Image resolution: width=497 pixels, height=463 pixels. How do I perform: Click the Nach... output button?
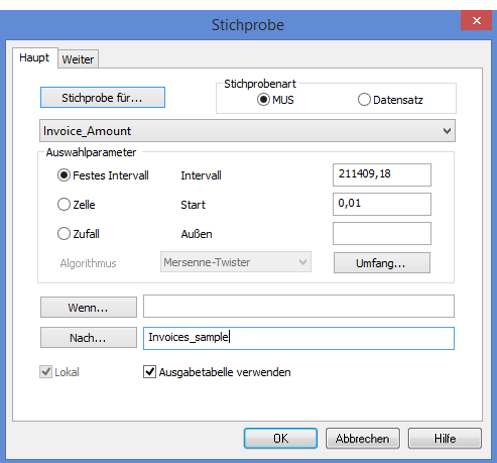tap(88, 337)
